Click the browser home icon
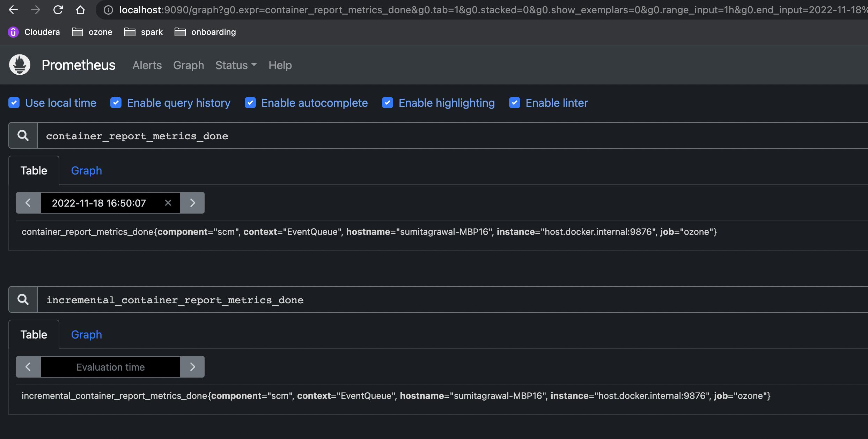Viewport: 868px width, 439px height. pyautogui.click(x=80, y=10)
